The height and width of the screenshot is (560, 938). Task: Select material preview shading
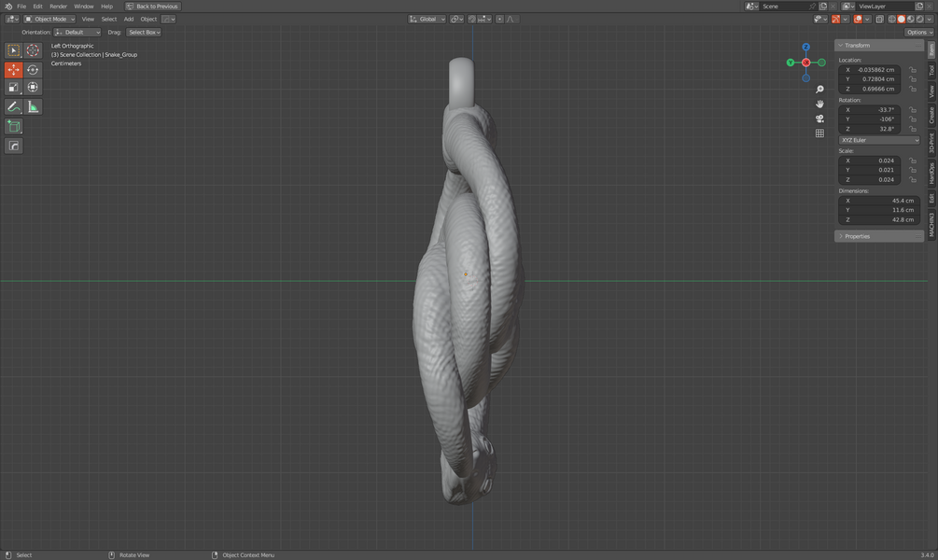coord(911,20)
